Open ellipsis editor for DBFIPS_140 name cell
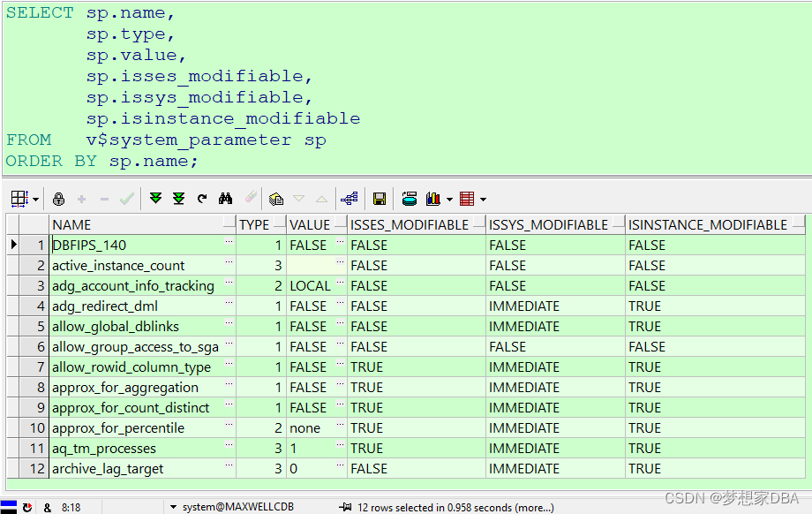This screenshot has width=812, height=514. [x=229, y=241]
